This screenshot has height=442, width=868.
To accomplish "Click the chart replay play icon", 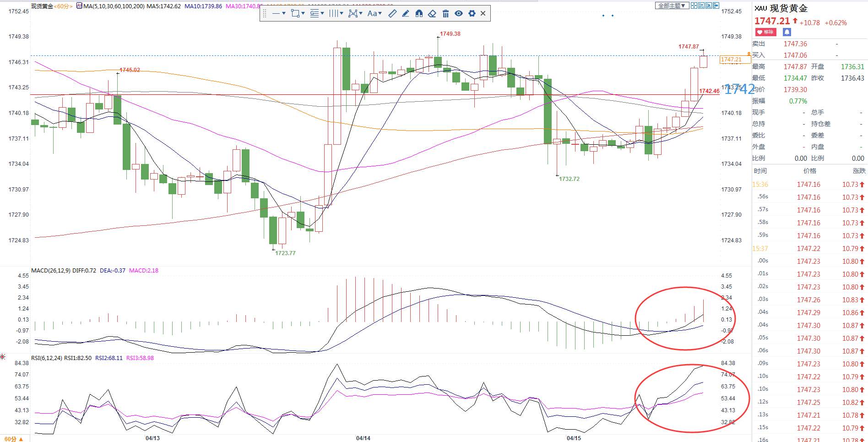I will pyautogui.click(x=709, y=5).
